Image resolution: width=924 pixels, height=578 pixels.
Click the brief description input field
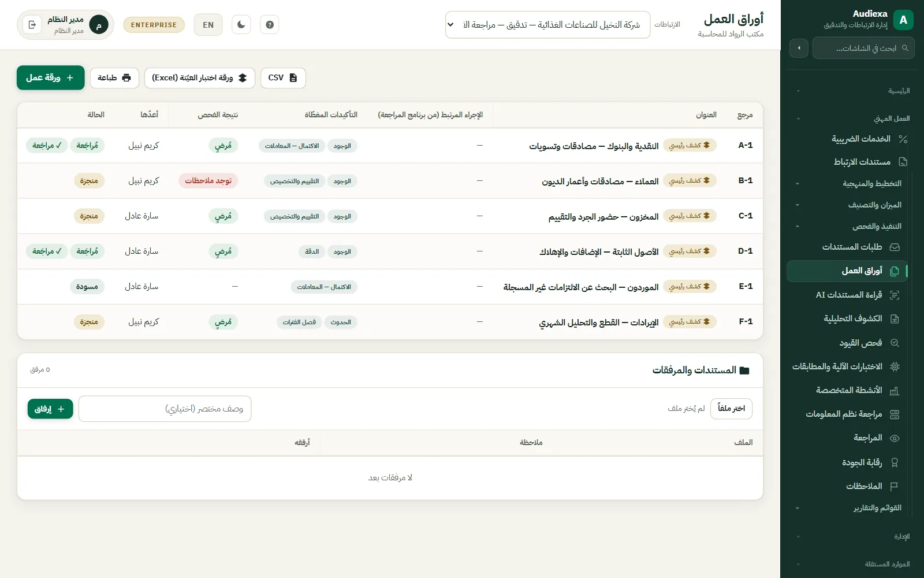coord(165,409)
